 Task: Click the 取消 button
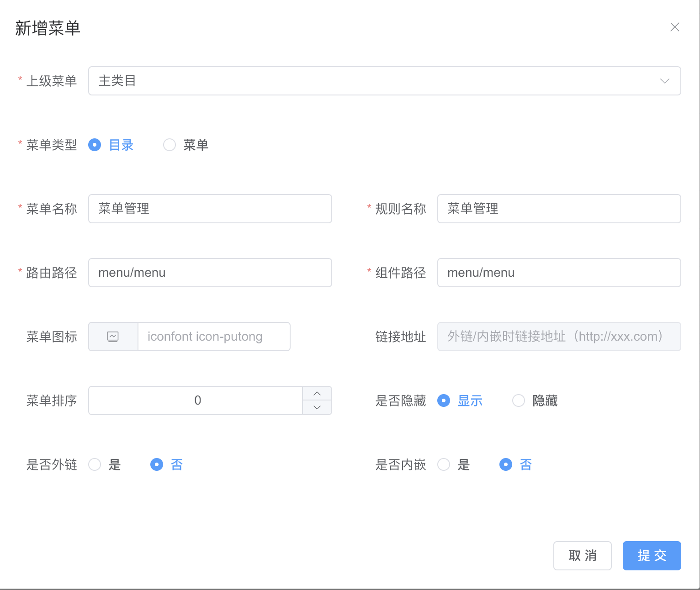tap(582, 555)
